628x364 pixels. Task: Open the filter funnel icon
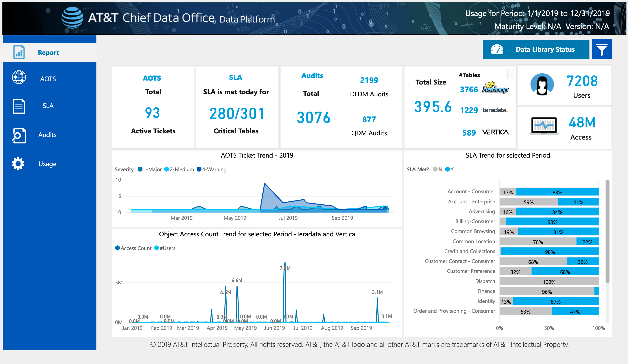(x=601, y=49)
